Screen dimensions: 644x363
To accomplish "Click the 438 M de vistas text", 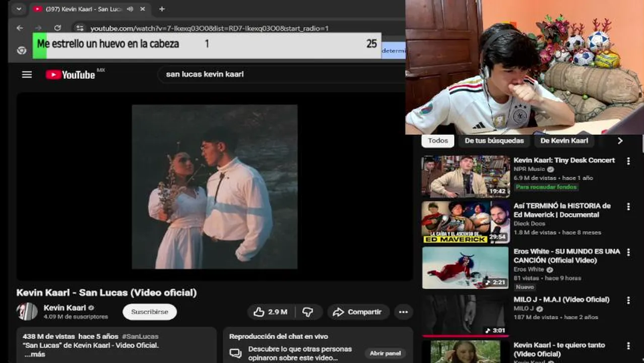I will tap(49, 336).
